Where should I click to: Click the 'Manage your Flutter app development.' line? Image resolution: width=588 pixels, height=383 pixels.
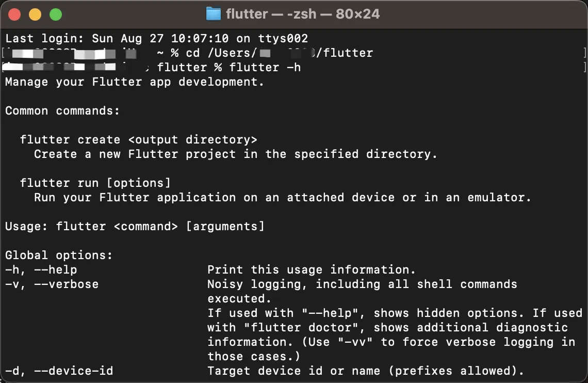click(x=134, y=82)
